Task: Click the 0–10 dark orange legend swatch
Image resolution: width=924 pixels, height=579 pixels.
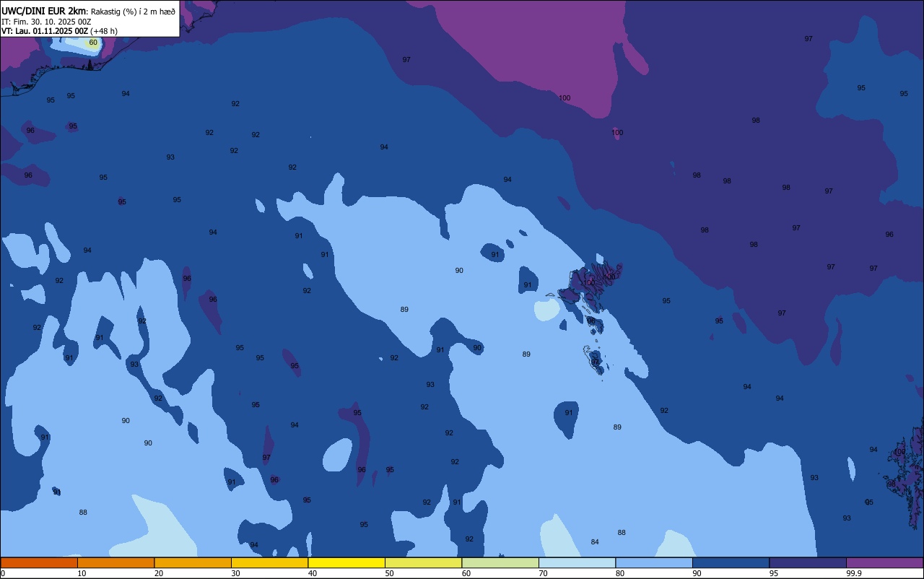Action: (x=39, y=562)
